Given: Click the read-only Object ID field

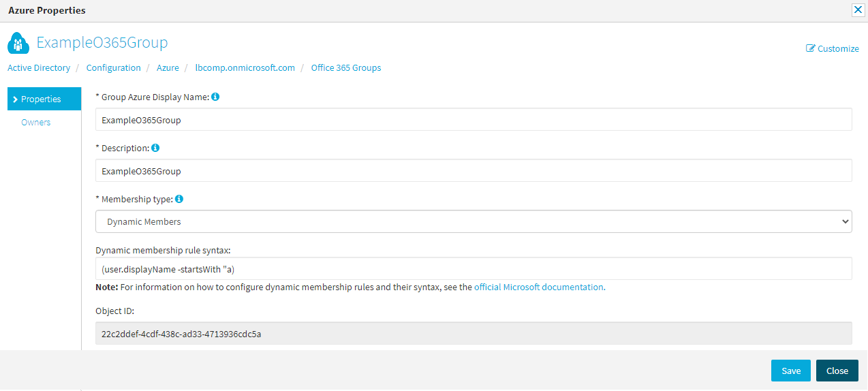Looking at the screenshot, I should pos(474,334).
